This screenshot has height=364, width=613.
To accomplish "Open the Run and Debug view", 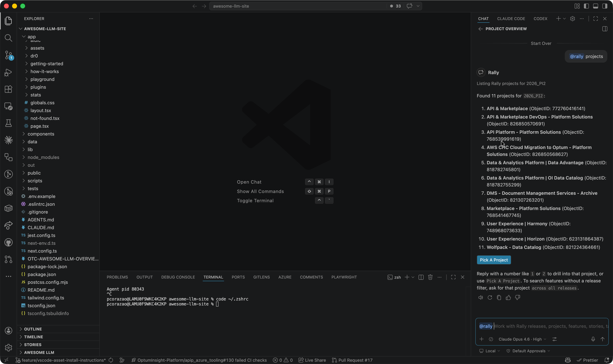I will tap(8, 72).
